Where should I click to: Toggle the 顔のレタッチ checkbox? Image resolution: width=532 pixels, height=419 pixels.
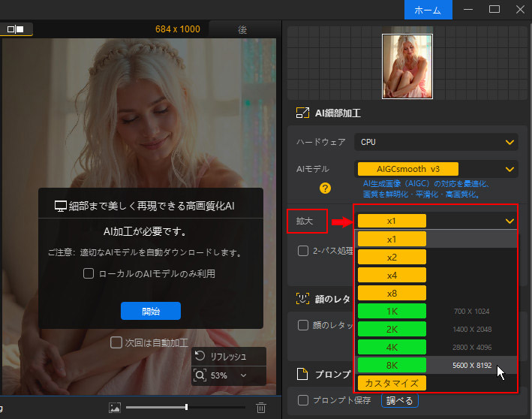point(302,325)
